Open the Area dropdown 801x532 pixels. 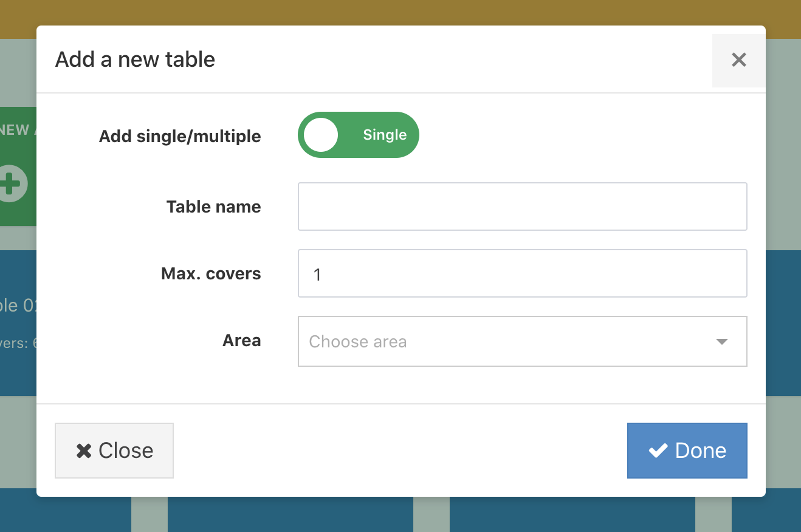521,341
